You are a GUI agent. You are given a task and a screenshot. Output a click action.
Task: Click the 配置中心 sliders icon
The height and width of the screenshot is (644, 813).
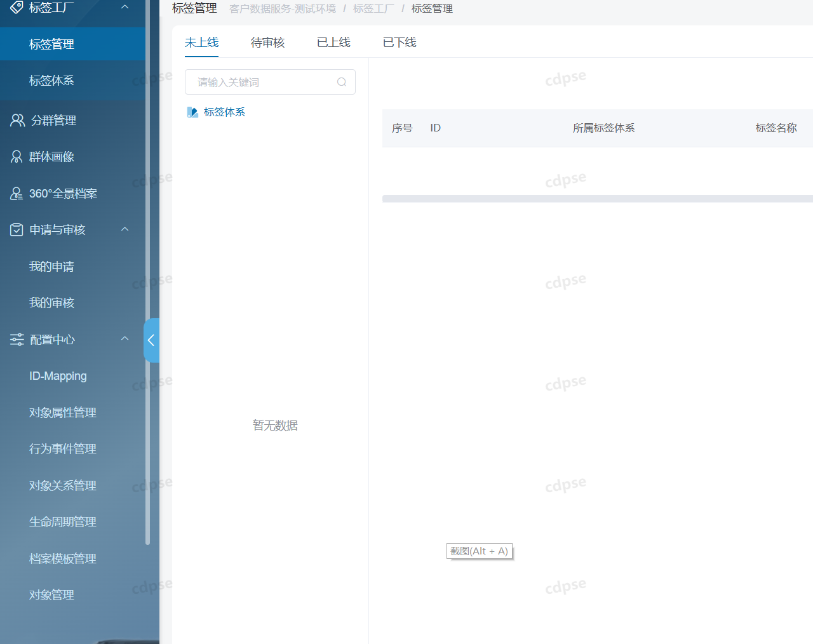(x=17, y=340)
